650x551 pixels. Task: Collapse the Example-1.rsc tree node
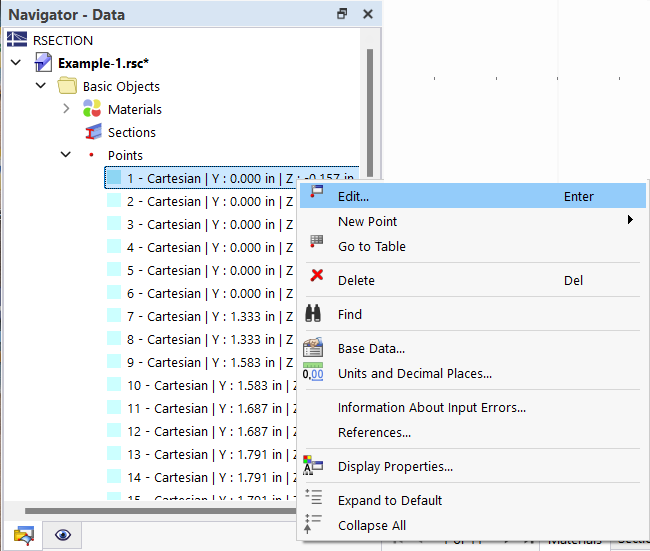click(16, 63)
